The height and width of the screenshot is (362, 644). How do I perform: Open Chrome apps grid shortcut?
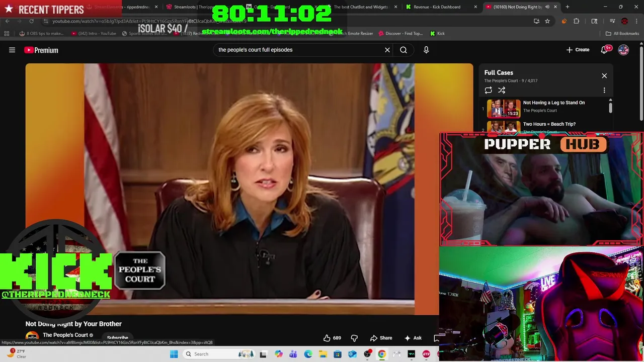(7, 33)
